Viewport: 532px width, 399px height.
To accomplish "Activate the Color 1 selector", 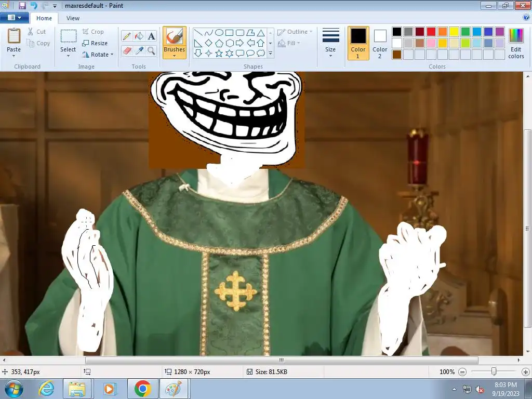I will click(358, 43).
